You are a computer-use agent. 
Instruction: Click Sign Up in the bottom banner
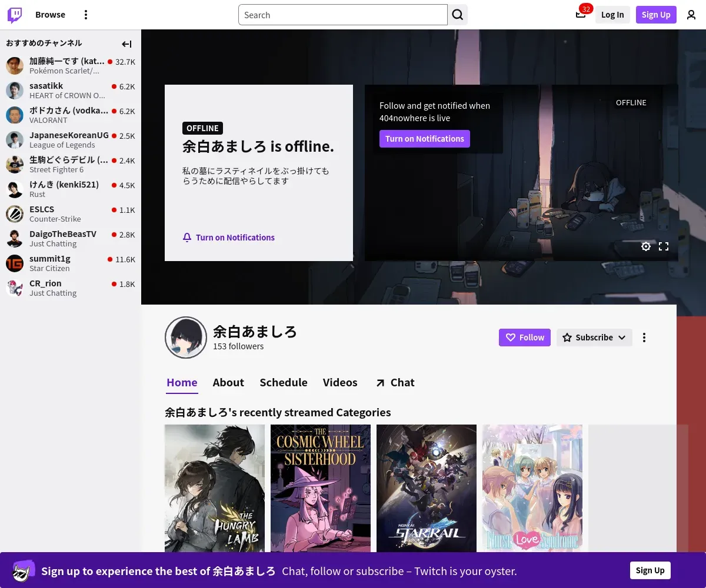(650, 570)
